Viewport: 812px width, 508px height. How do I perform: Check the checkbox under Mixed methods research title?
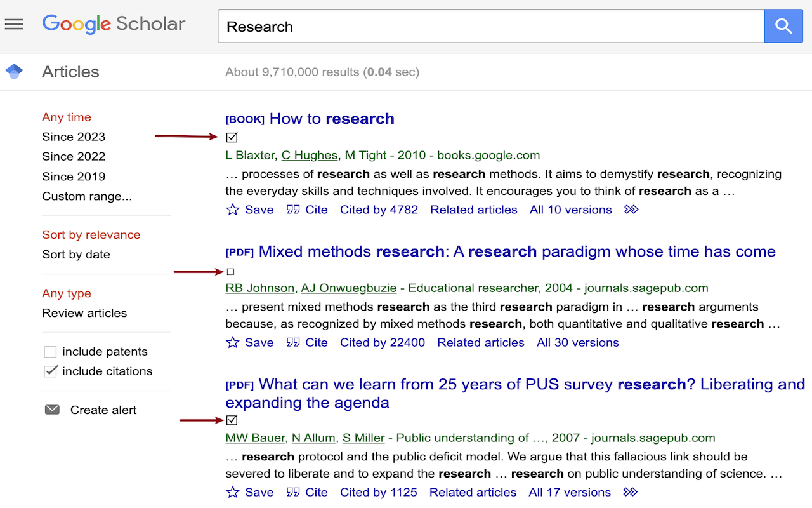[230, 272]
